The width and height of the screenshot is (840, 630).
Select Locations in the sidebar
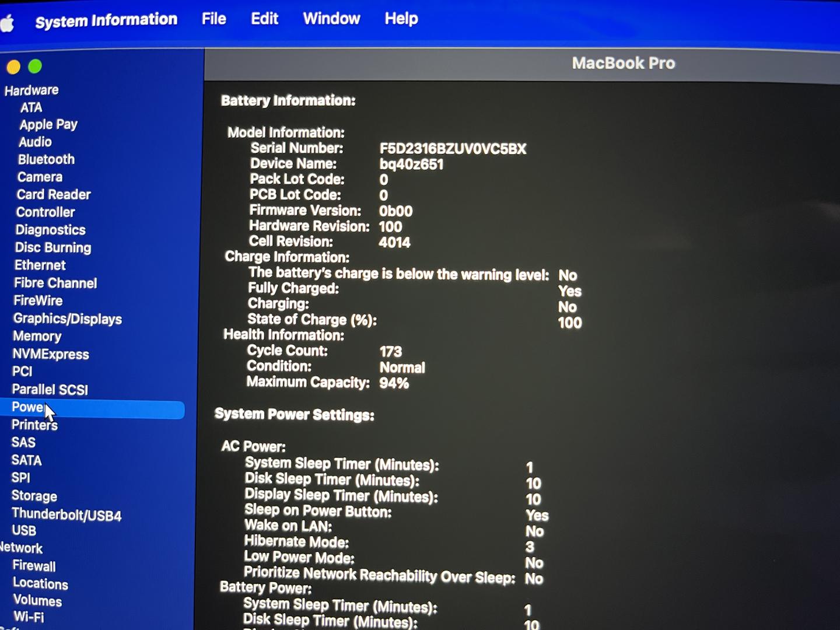coord(40,584)
